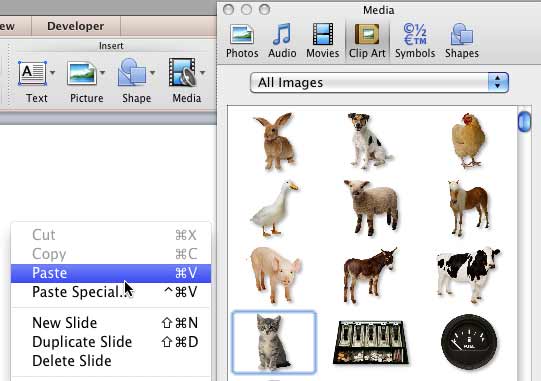Open the All Images category dropdown
The height and width of the screenshot is (381, 541).
click(379, 82)
